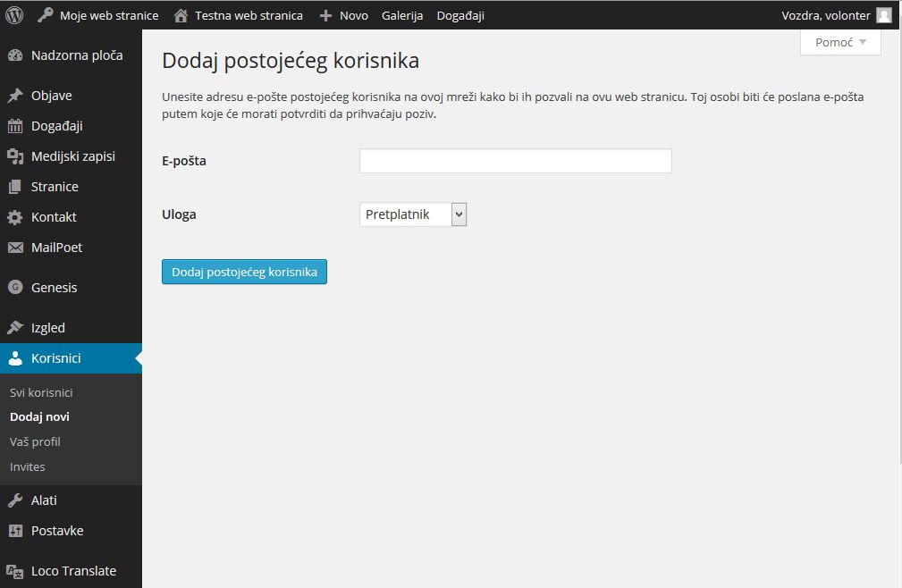Viewport: 902px width, 588px height.
Task: Click the Izgled paintbrush icon
Action: click(x=15, y=328)
